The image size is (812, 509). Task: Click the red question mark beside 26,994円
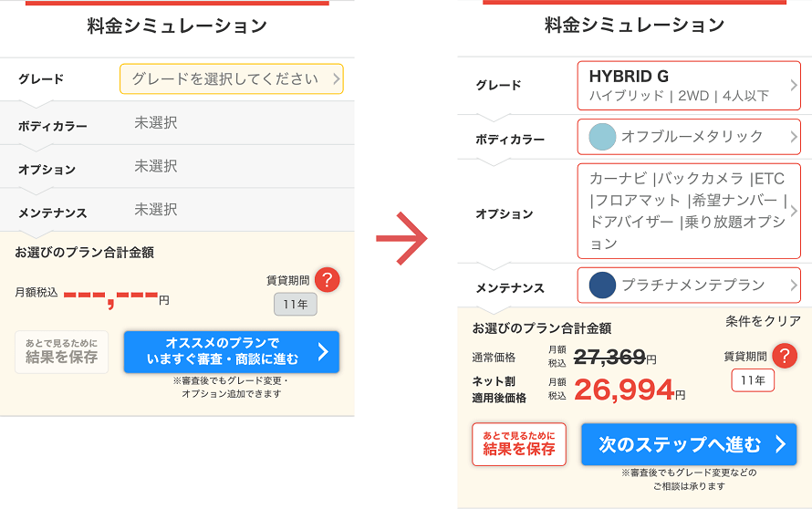click(x=785, y=356)
